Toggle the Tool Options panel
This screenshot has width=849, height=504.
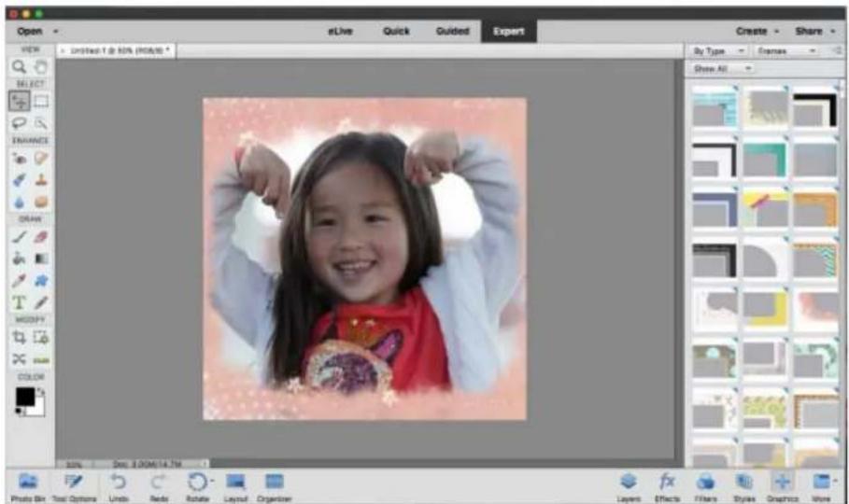tap(74, 487)
